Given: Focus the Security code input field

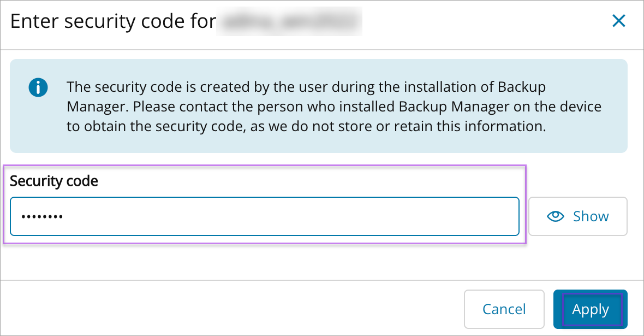Looking at the screenshot, I should 264,216.
